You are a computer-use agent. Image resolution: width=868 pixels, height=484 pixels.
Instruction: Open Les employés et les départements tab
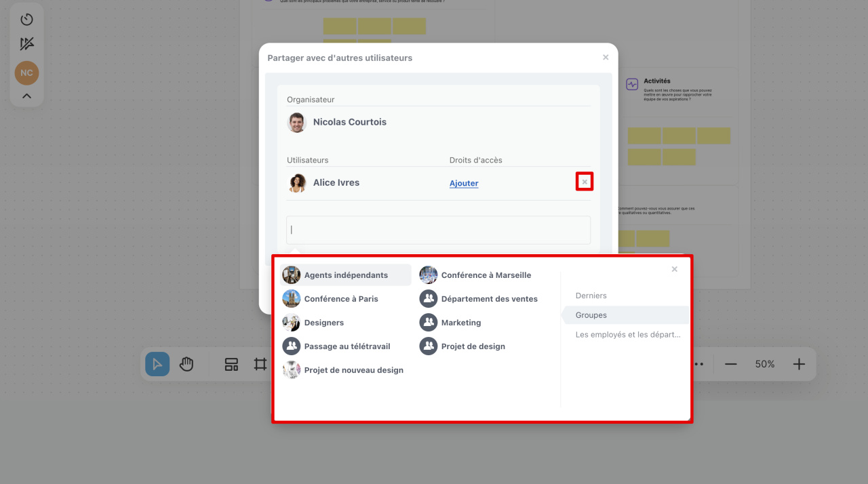point(627,335)
